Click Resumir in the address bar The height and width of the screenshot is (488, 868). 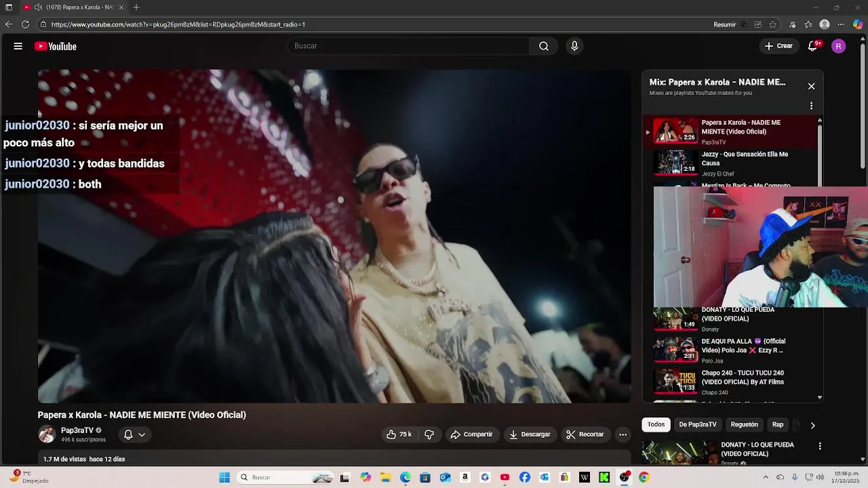(724, 24)
